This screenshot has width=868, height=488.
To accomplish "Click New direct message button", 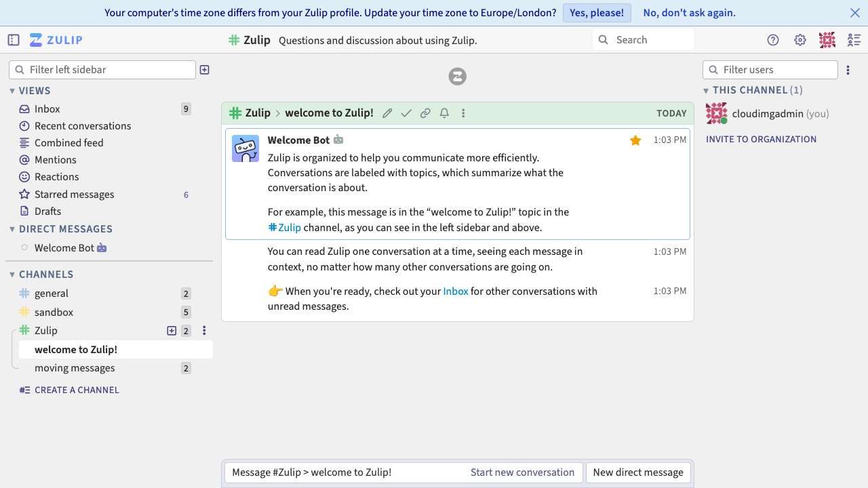I will coord(638,472).
